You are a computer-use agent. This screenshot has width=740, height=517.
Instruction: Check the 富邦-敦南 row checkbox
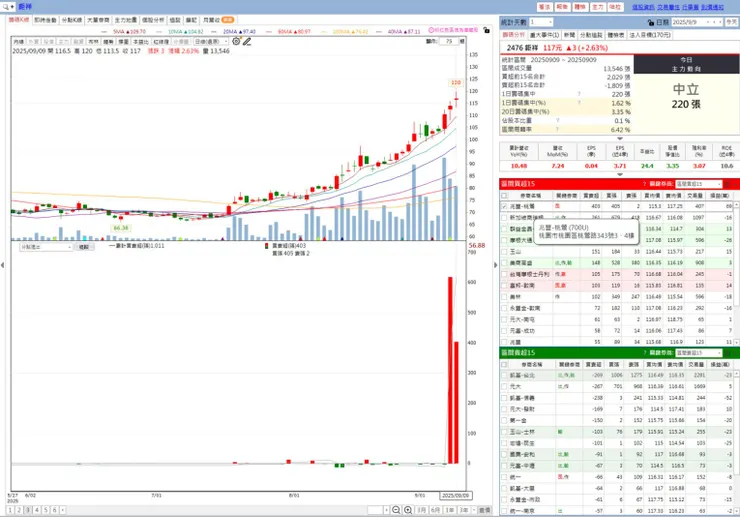tap(504, 285)
